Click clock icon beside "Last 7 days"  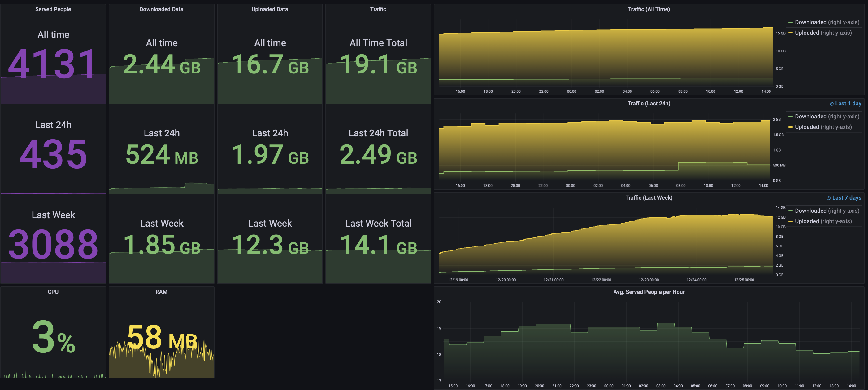(x=828, y=198)
